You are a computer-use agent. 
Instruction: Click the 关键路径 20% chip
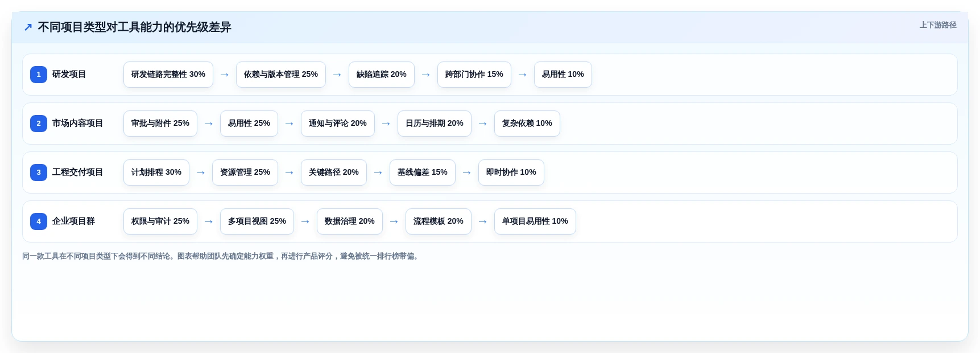pos(334,173)
